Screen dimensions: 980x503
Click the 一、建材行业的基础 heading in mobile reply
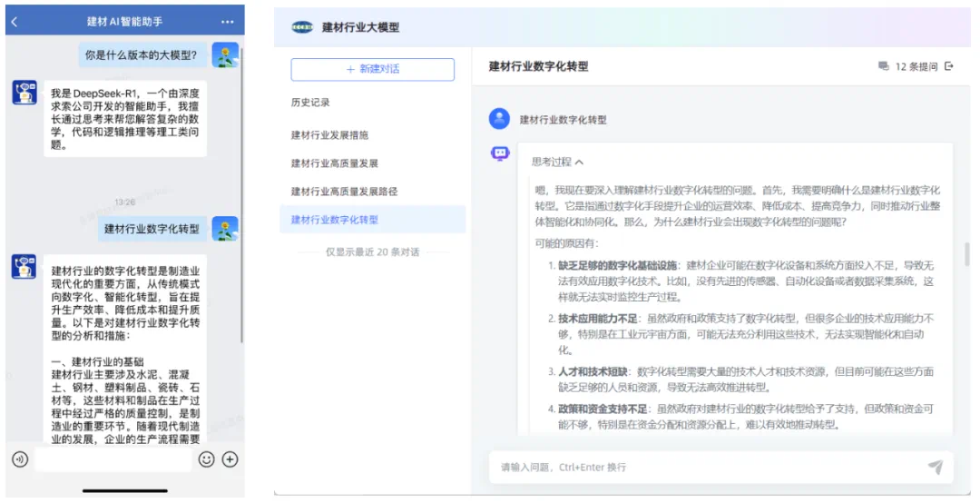[x=97, y=361]
